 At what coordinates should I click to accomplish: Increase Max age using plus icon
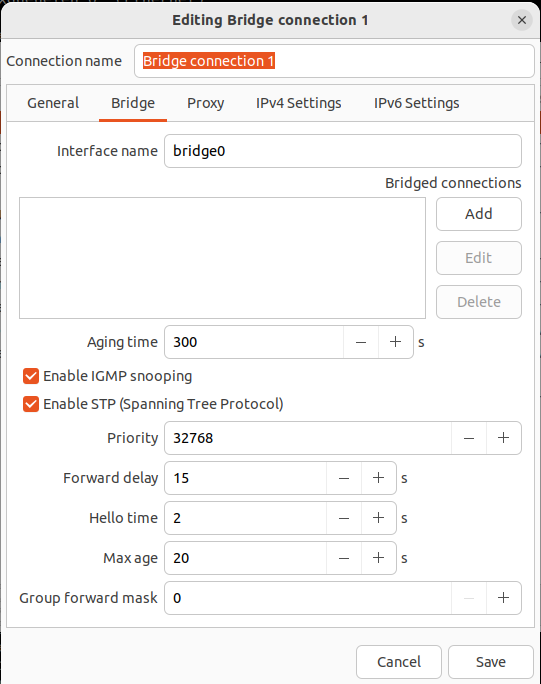379,558
